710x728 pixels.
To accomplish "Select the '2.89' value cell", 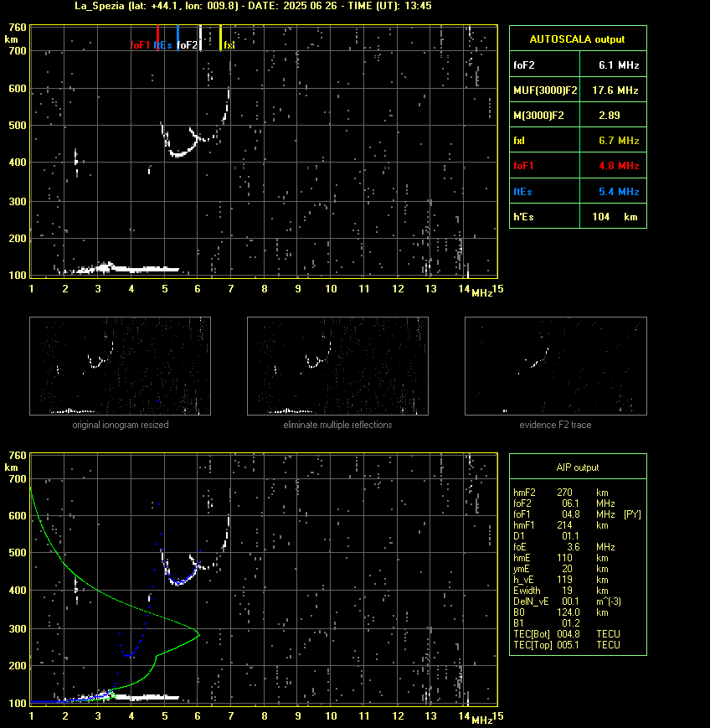I will 613,115.
